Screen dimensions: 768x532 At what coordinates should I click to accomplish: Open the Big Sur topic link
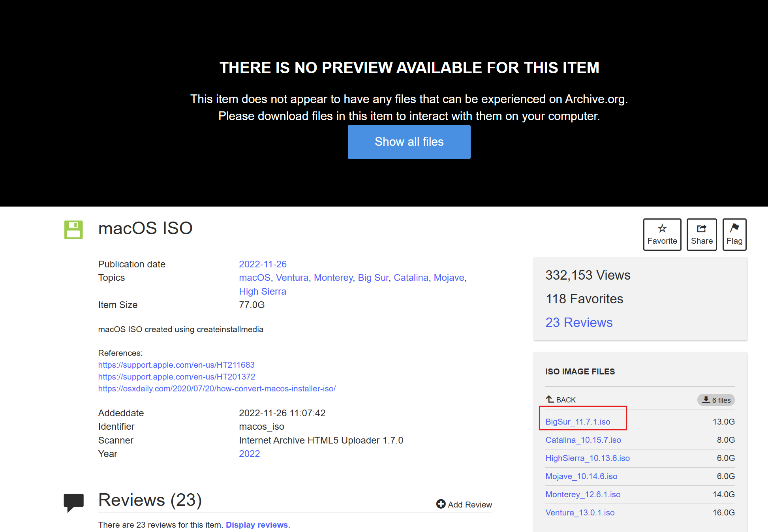(373, 278)
